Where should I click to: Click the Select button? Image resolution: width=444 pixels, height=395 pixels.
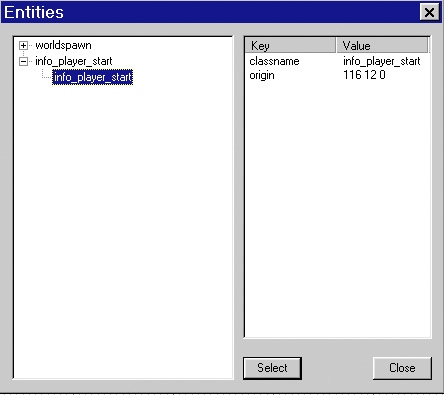pos(272,368)
